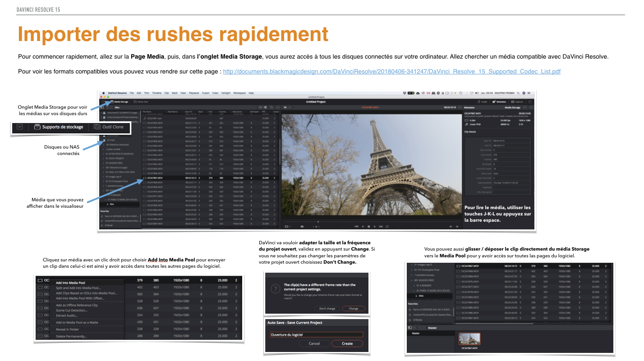Open the Playback menu in menu bar

193,93
